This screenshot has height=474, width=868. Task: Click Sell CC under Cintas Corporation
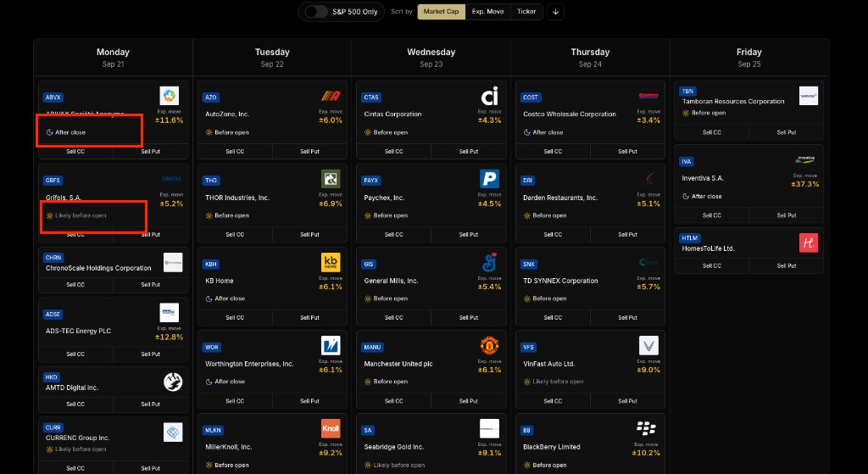[393, 151]
